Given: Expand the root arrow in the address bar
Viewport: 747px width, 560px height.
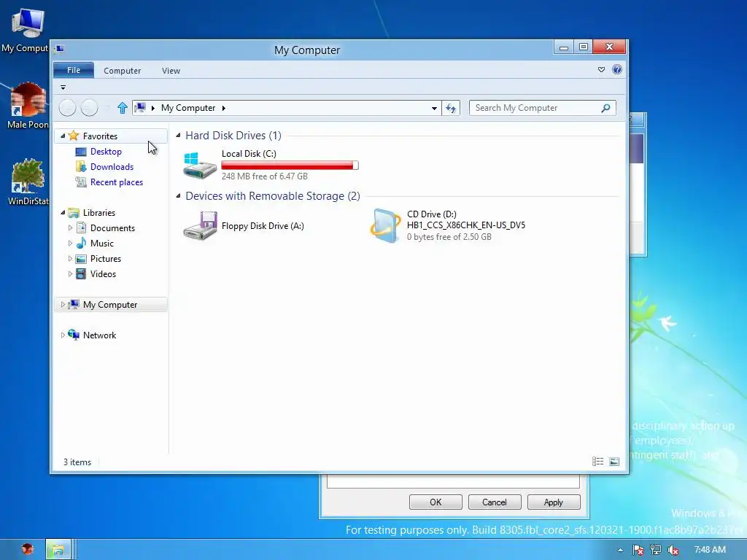Looking at the screenshot, I should [x=153, y=108].
